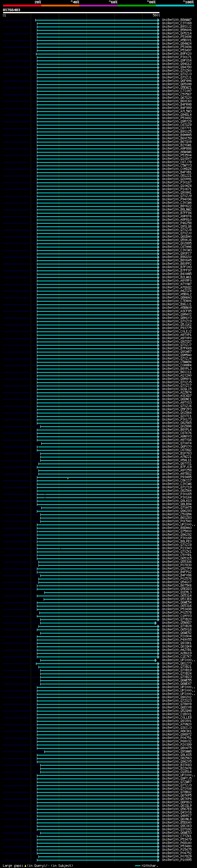Select label UniRef100_B4FRH8
Screen dimensions: 197x868
coord(177,104)
